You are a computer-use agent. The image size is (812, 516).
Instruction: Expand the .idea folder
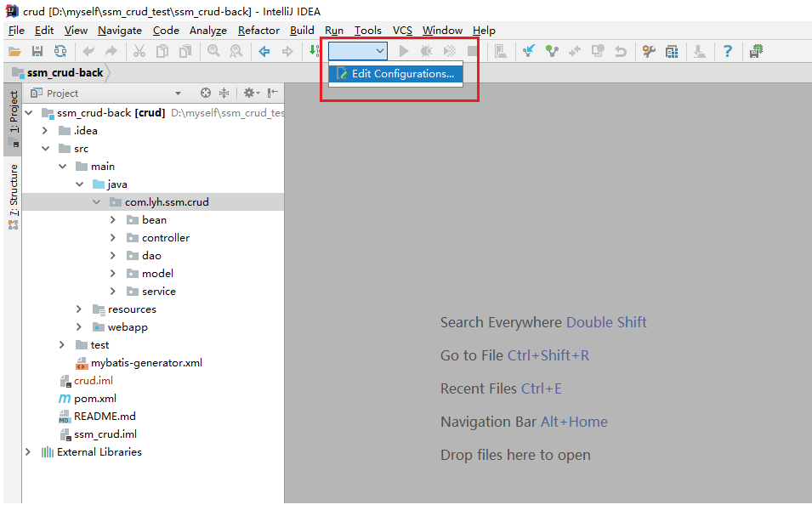[x=45, y=130]
